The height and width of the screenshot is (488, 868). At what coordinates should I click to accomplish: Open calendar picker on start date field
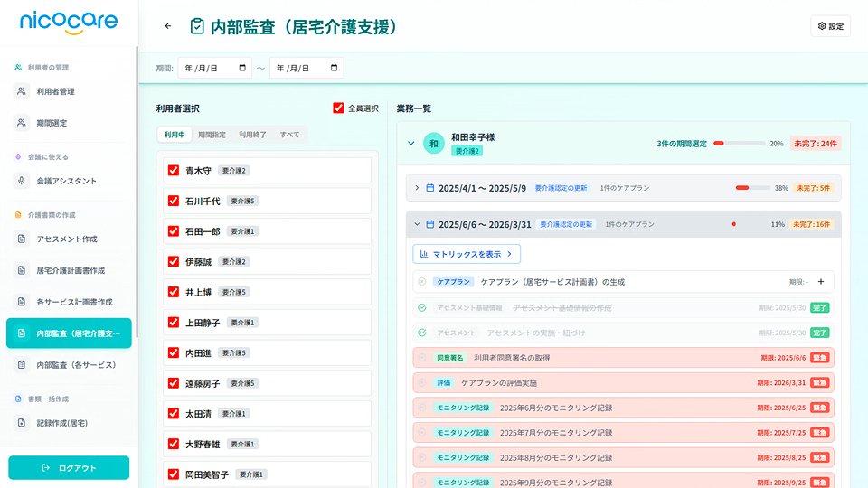pyautogui.click(x=242, y=68)
